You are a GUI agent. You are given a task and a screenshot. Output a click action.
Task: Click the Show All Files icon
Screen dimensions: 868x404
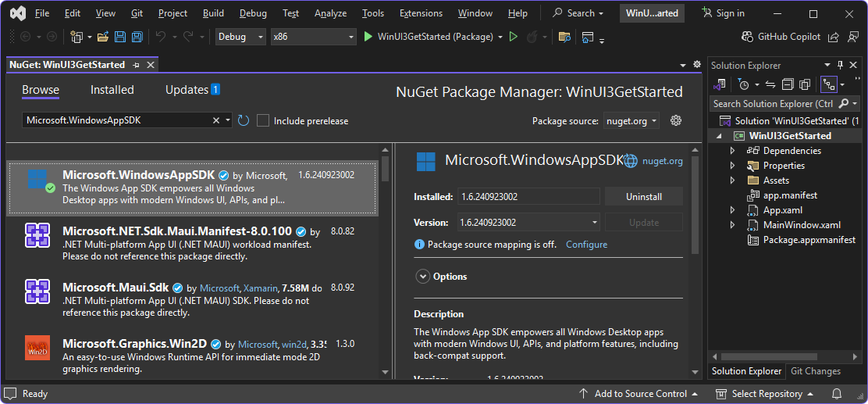click(805, 85)
